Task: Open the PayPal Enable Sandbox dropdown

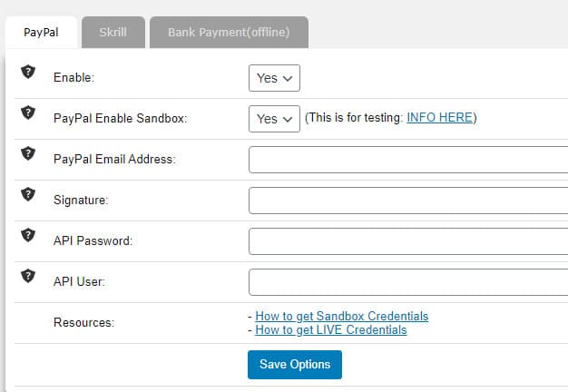Action: point(274,119)
